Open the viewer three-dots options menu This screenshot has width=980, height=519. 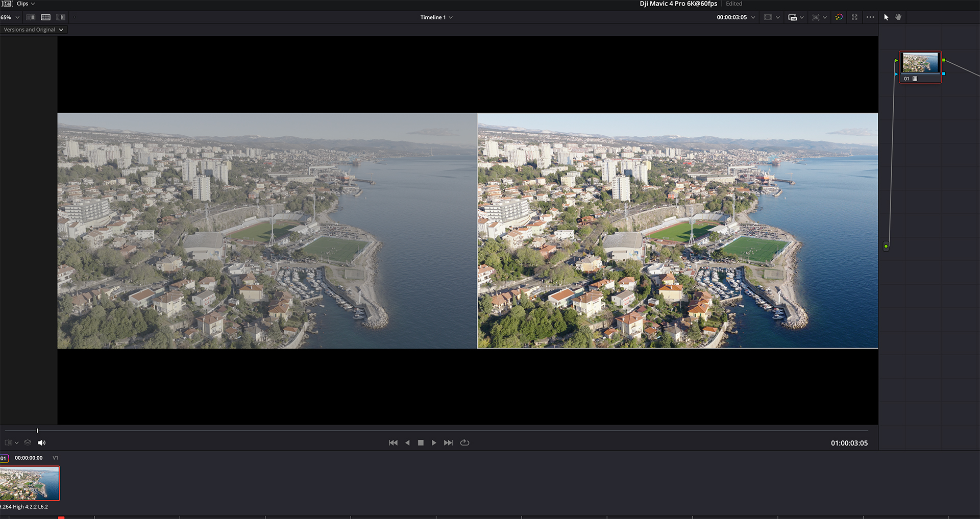pyautogui.click(x=870, y=17)
